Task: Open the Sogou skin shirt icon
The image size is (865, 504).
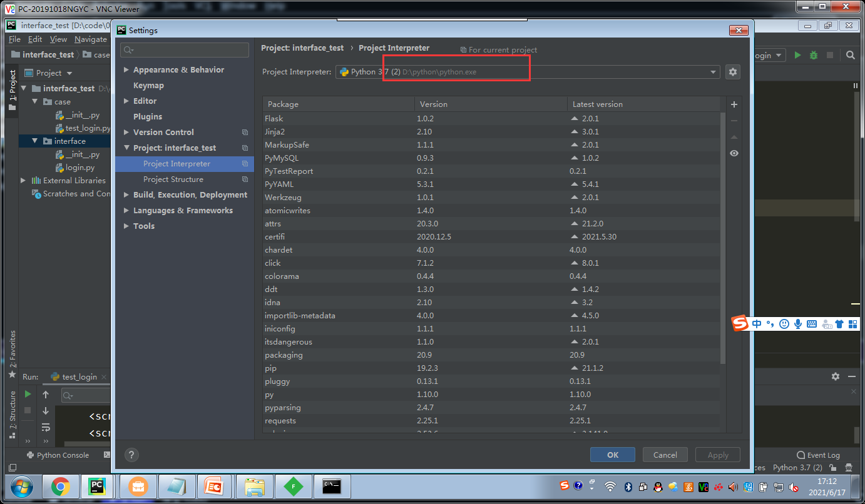Action: pyautogui.click(x=839, y=324)
